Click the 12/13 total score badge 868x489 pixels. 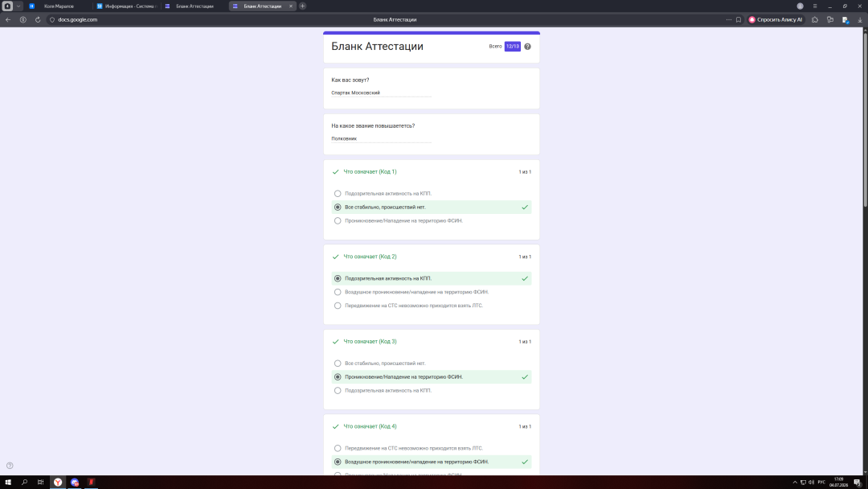[x=513, y=47]
